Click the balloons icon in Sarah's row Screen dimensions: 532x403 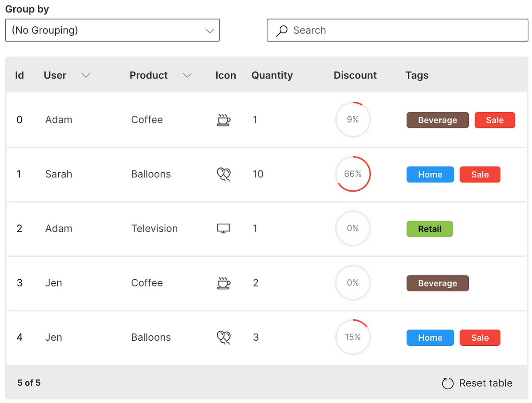224,174
